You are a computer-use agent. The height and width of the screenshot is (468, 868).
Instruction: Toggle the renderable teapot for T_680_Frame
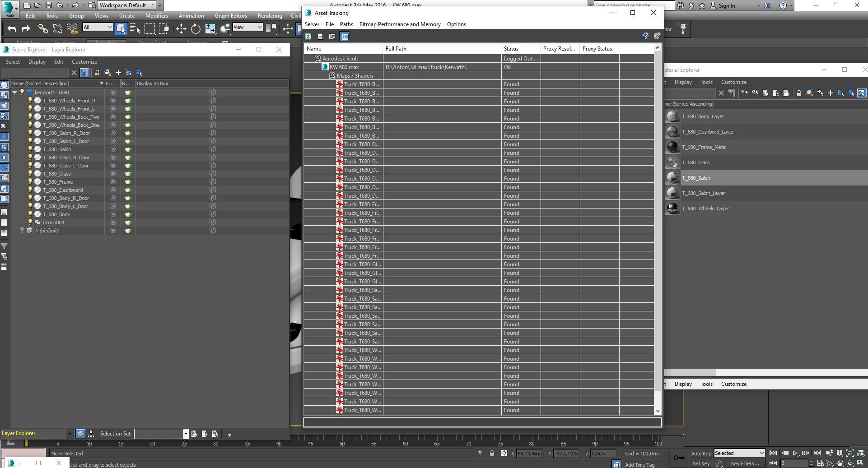click(128, 182)
